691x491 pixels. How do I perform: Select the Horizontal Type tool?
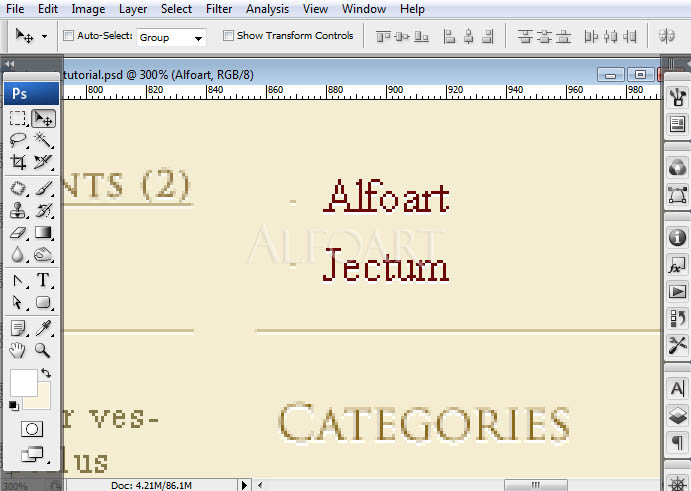(43, 280)
